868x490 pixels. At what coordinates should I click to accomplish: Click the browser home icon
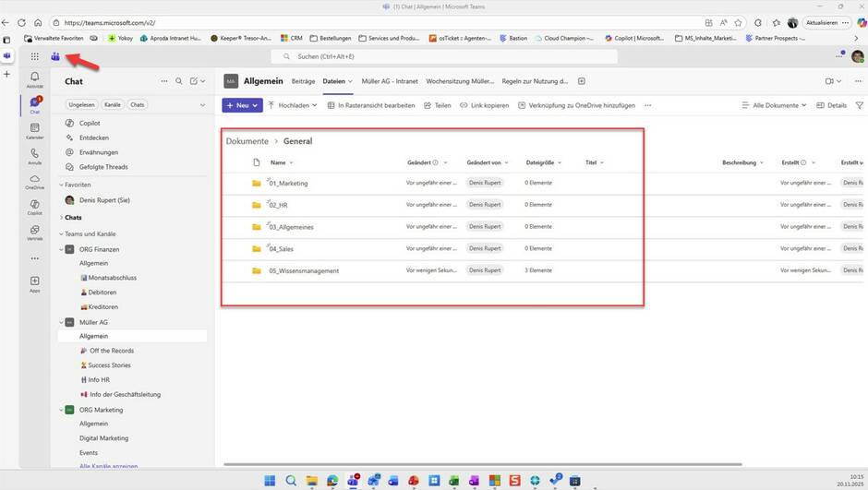pos(38,23)
